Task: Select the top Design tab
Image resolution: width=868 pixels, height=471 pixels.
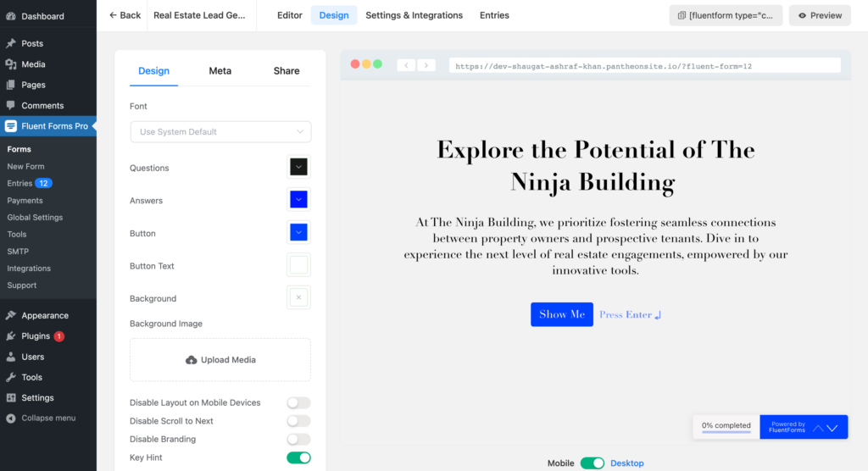Action: coord(334,15)
